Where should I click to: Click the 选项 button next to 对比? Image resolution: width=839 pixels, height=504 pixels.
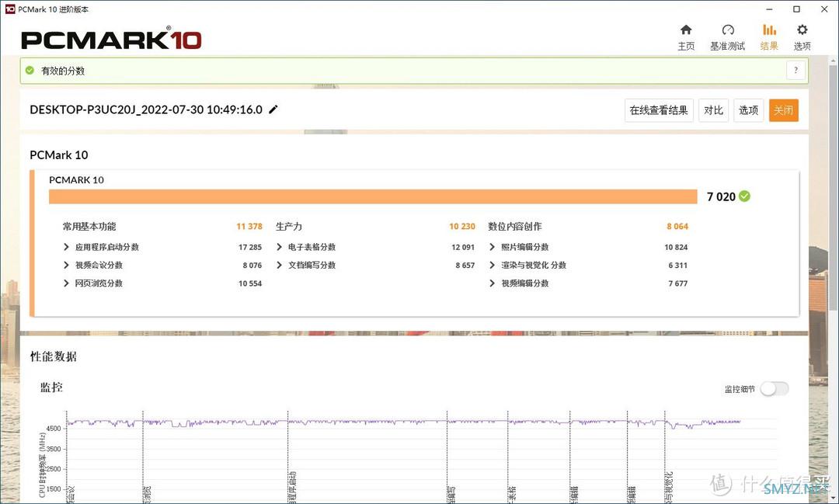[x=748, y=110]
